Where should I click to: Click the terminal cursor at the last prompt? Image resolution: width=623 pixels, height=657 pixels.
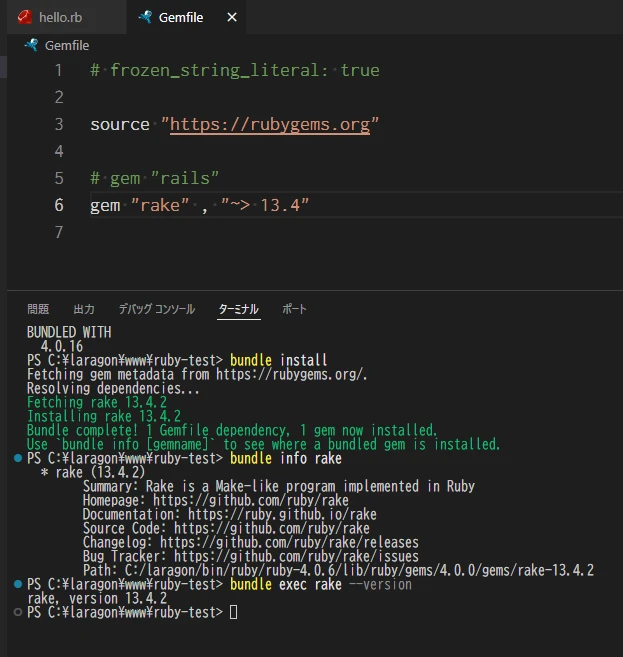tap(233, 612)
